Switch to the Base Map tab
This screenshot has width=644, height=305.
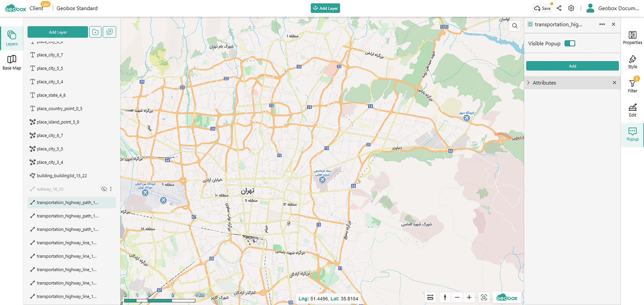(12, 62)
